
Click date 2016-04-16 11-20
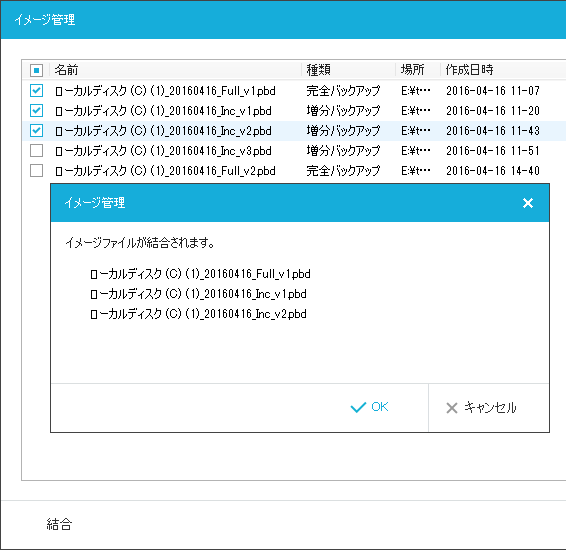(493, 110)
